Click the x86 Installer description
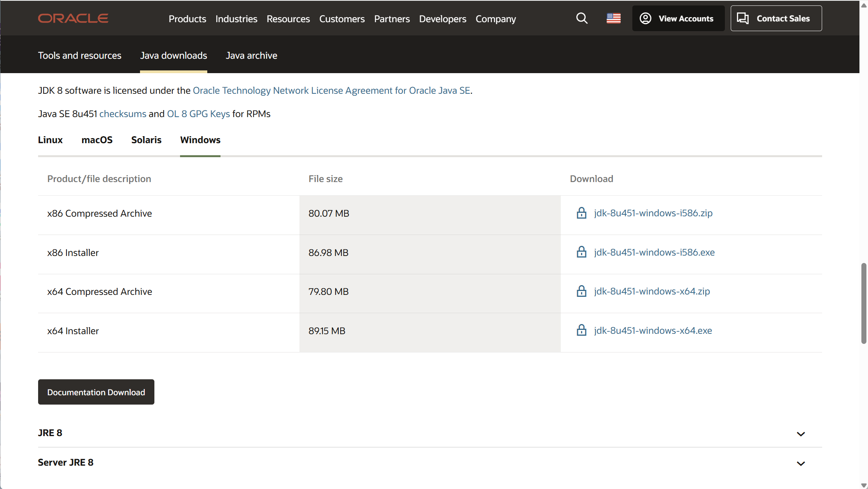The height and width of the screenshot is (489, 868). click(73, 253)
